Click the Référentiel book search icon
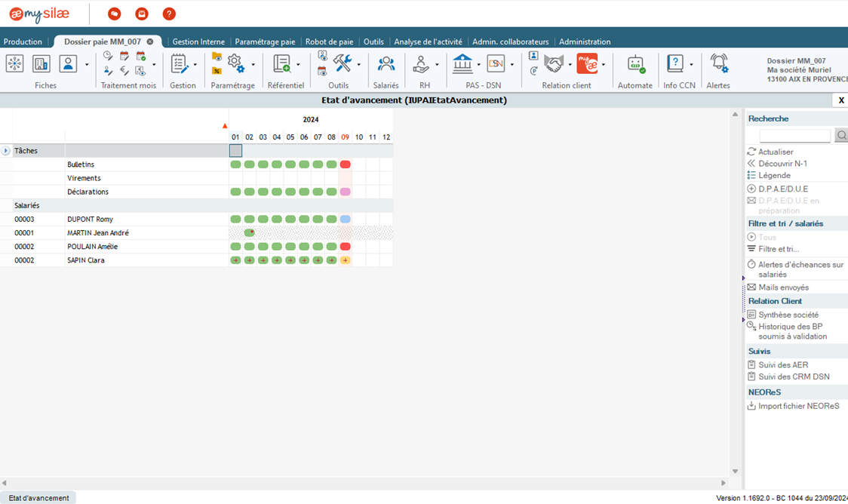The width and height of the screenshot is (848, 504). tap(282, 64)
